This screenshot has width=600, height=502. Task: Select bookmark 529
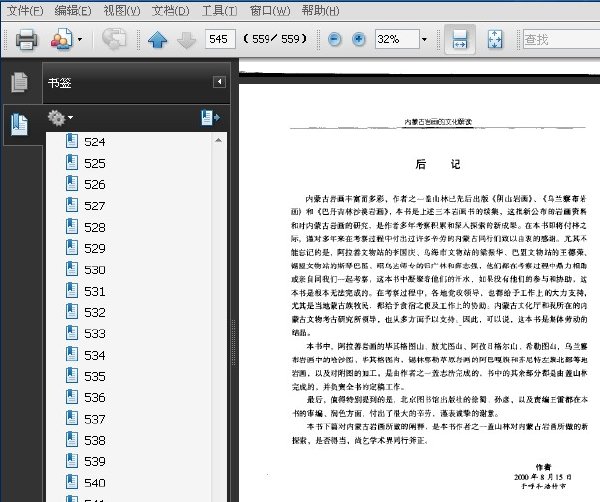pyautogui.click(x=95, y=248)
